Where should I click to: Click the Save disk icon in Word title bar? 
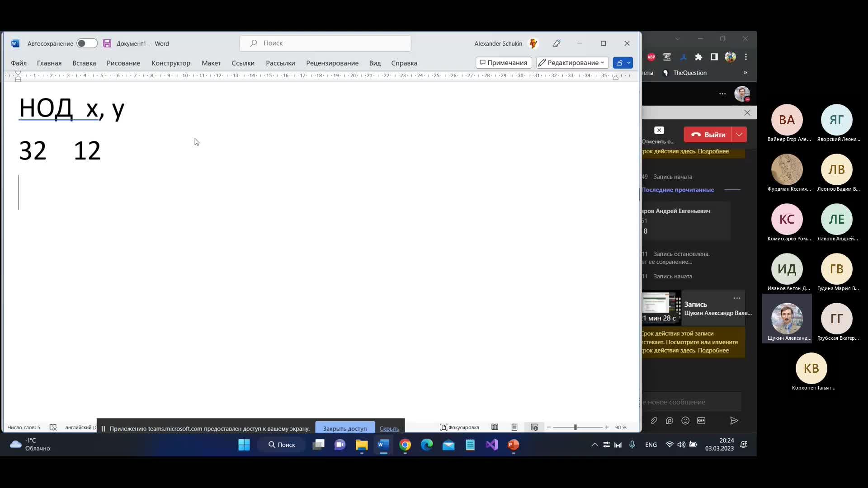107,43
